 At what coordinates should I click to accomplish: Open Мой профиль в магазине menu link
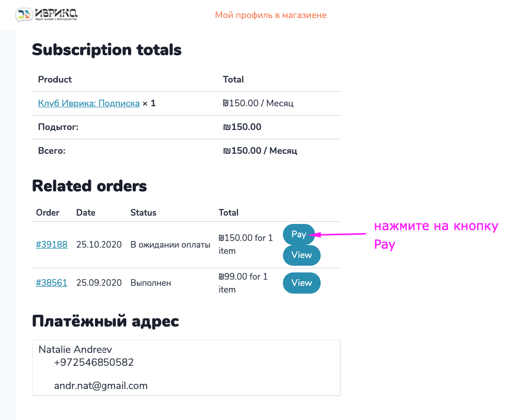(x=271, y=15)
